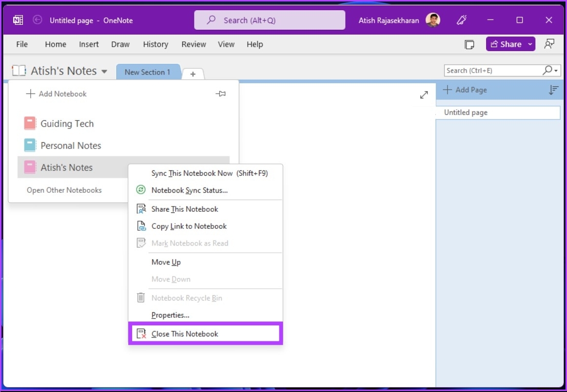
Task: Click the Guiding Tech notebook color icon
Action: point(32,123)
